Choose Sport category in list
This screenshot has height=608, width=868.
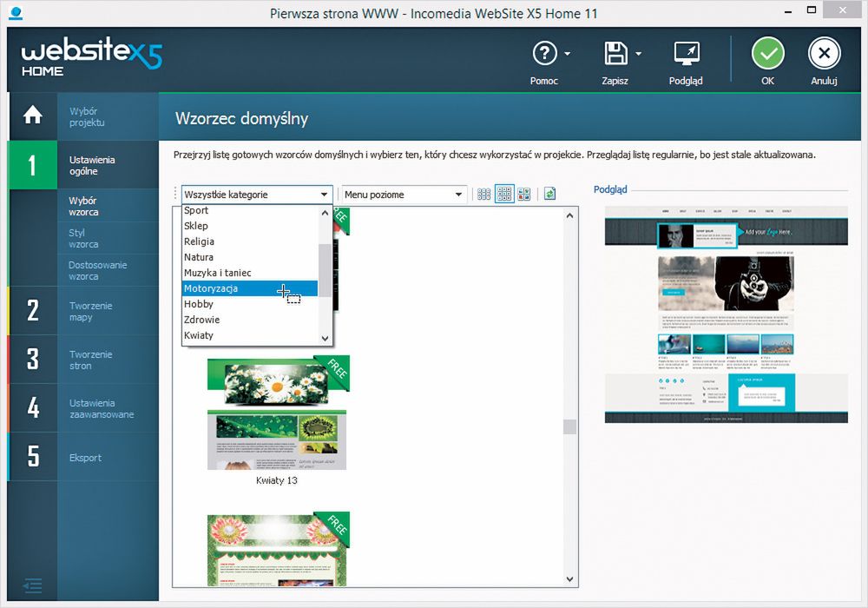point(250,210)
